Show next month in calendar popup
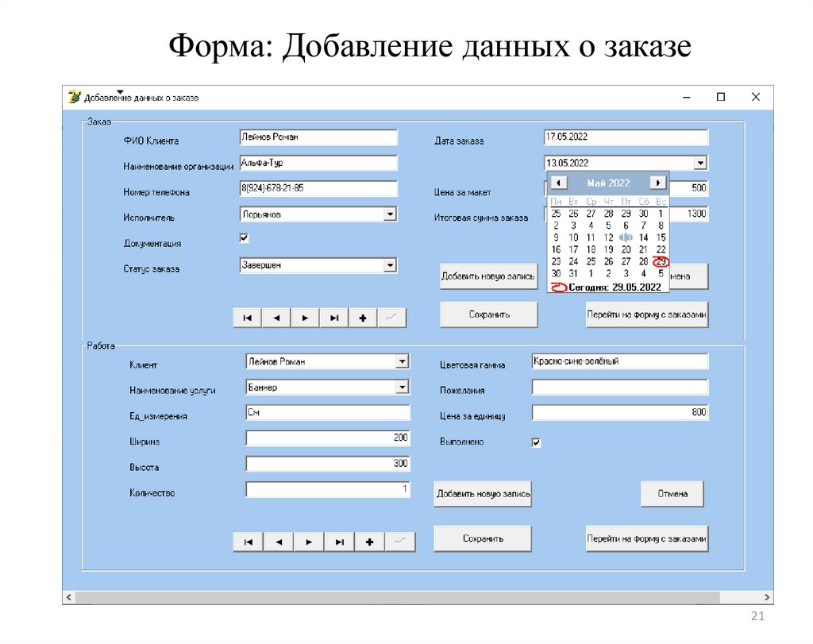Screen dimensions: 813x644 [657, 183]
